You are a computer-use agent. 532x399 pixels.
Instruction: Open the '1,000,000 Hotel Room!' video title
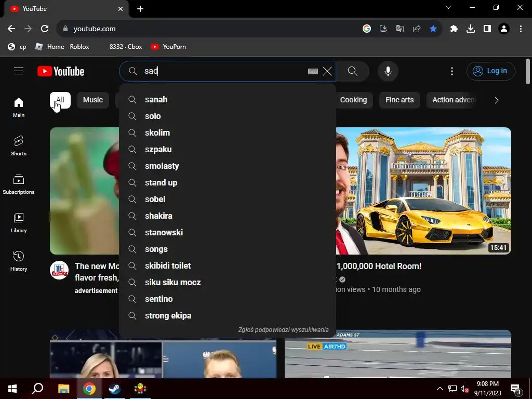[379, 266]
